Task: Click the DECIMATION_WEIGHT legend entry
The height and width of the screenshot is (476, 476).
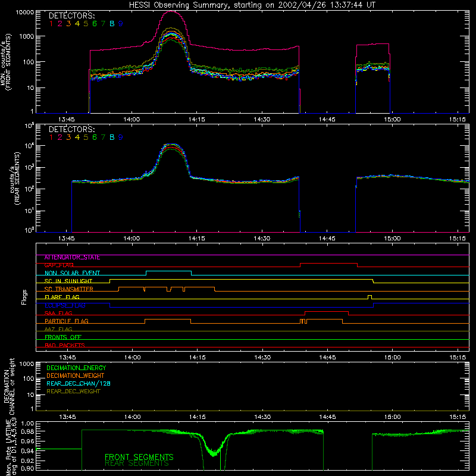Action: (x=76, y=375)
